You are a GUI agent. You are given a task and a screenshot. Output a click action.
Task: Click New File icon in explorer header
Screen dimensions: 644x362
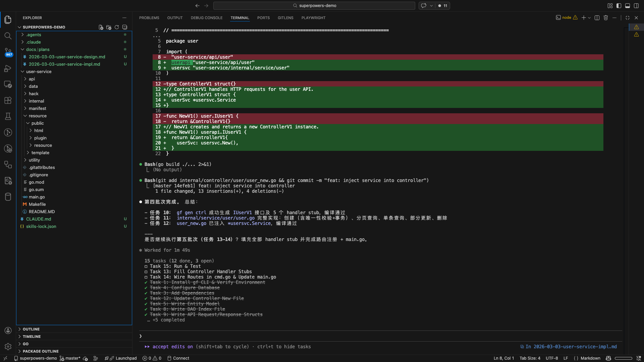click(101, 27)
